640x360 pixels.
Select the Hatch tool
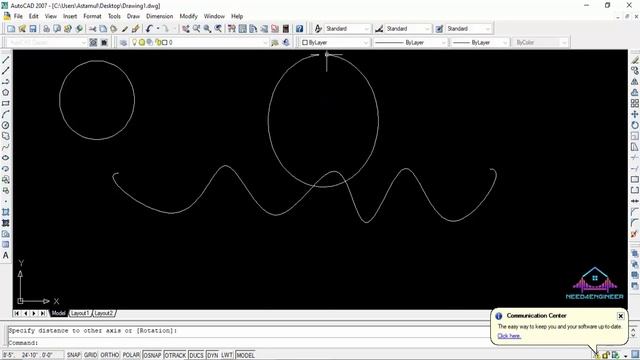pos(6,212)
